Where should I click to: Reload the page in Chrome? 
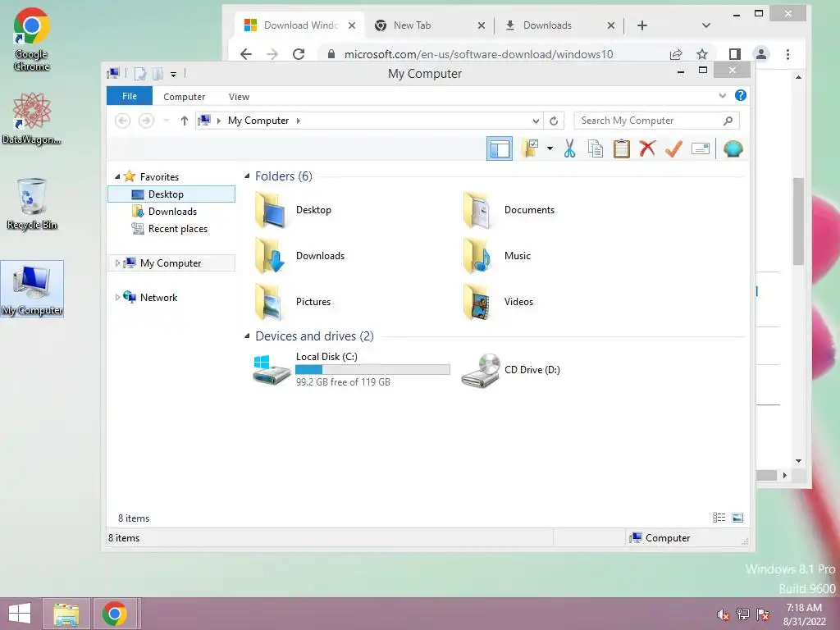pyautogui.click(x=299, y=54)
